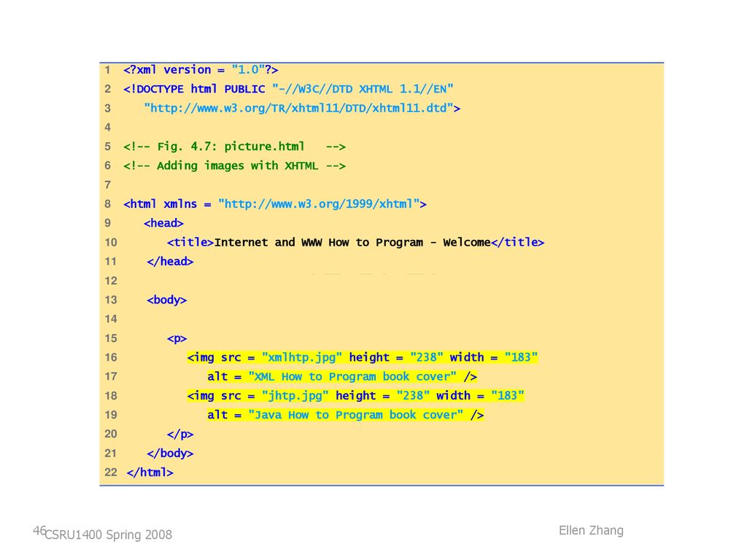This screenshot has width=747, height=560.
Task: Select the html xmlns opening tag line
Action: tap(275, 204)
